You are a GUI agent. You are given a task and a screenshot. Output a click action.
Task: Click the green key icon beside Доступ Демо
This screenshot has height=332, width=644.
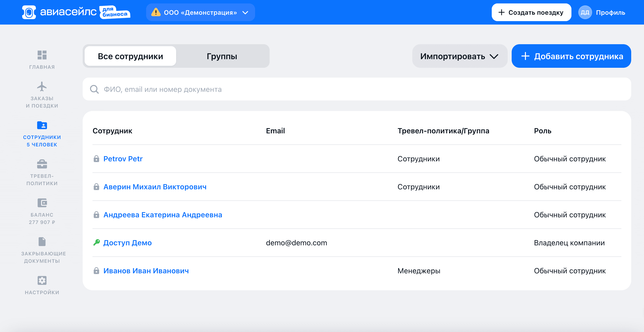point(97,242)
